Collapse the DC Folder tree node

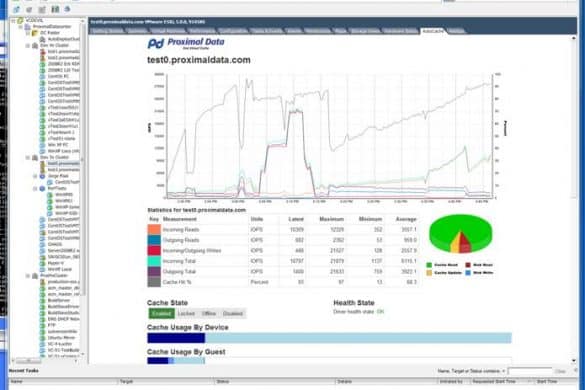click(x=28, y=33)
